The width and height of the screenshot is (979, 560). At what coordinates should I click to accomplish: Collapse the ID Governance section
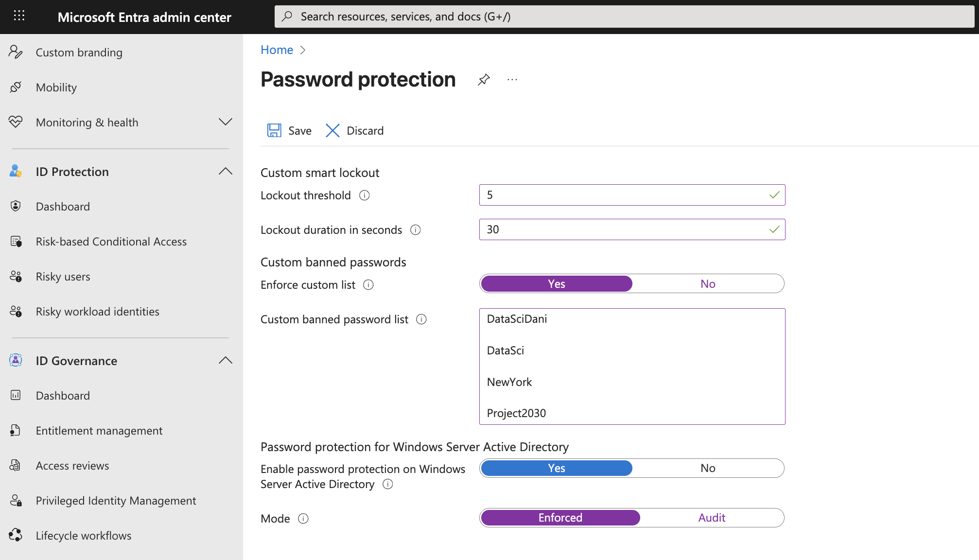click(225, 360)
